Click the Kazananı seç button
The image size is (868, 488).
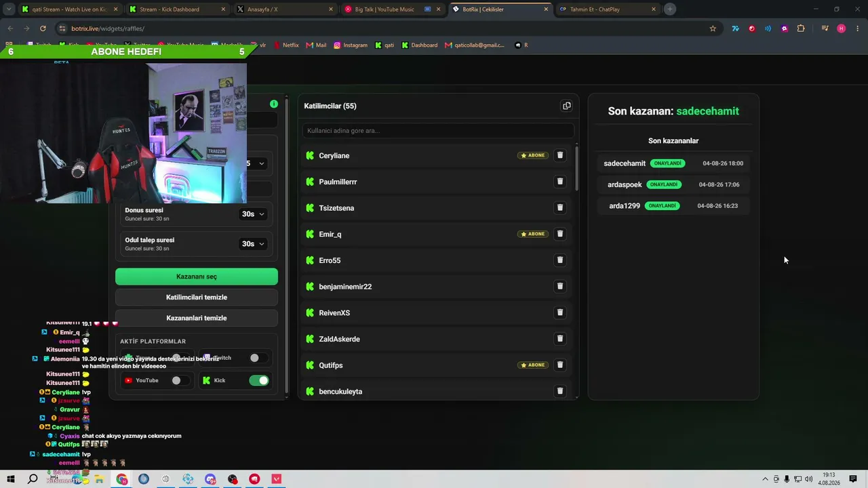pyautogui.click(x=197, y=277)
